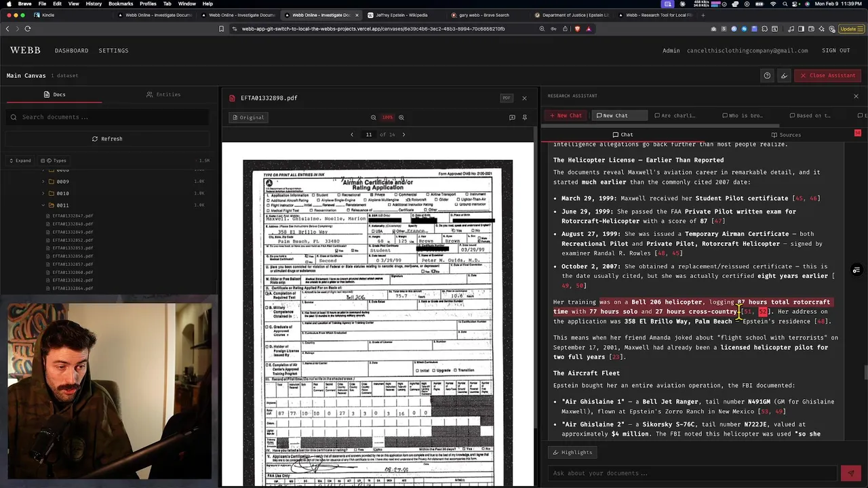Open the History menu in menu bar
Image resolution: width=868 pixels, height=488 pixels.
pos(94,3)
